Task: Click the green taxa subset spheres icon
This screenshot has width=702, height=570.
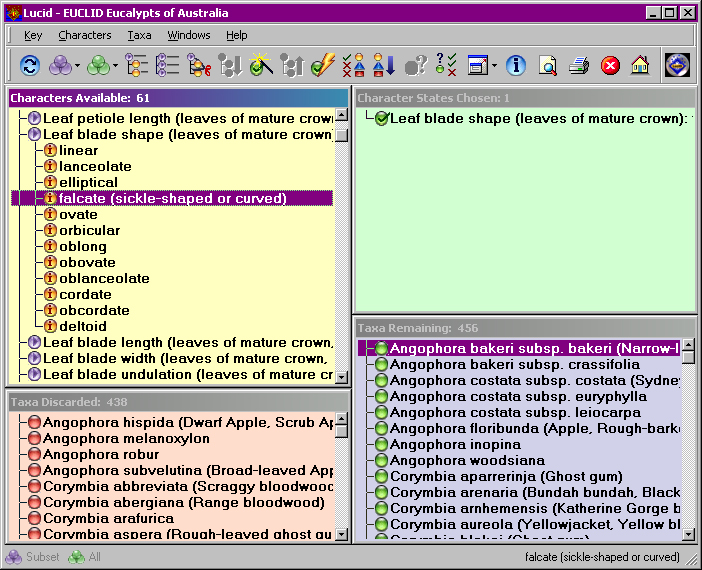Action: coord(98,66)
